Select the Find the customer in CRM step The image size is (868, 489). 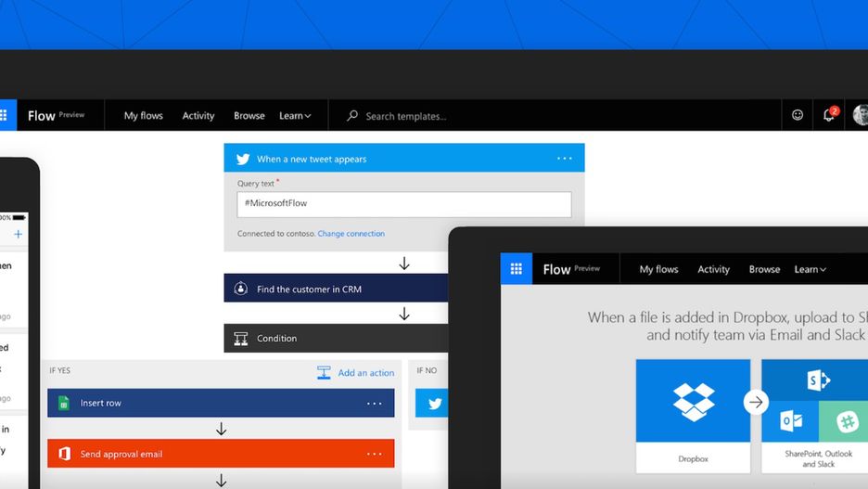[x=336, y=288]
